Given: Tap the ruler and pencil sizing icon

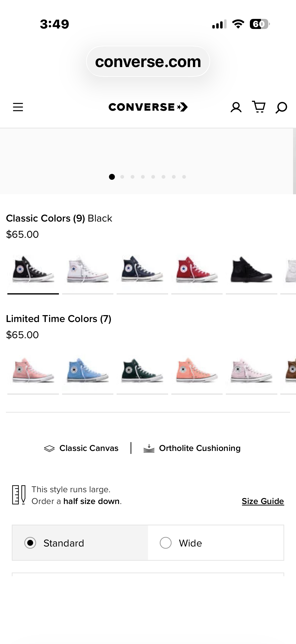Looking at the screenshot, I should click(19, 495).
